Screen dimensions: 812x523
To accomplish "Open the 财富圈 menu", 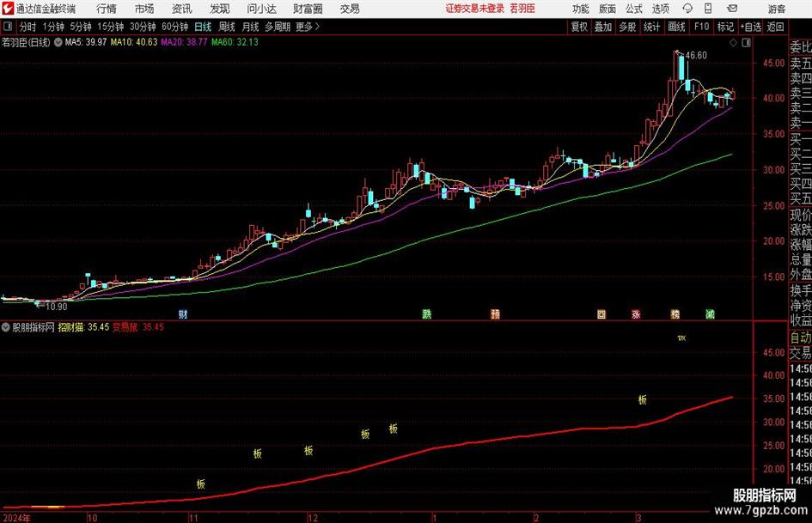I will 308,9.
